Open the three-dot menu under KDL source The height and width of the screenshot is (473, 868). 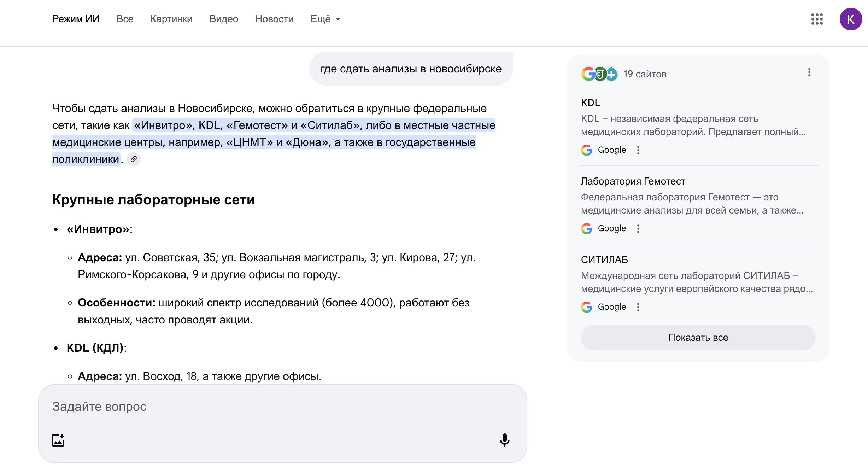(x=638, y=150)
